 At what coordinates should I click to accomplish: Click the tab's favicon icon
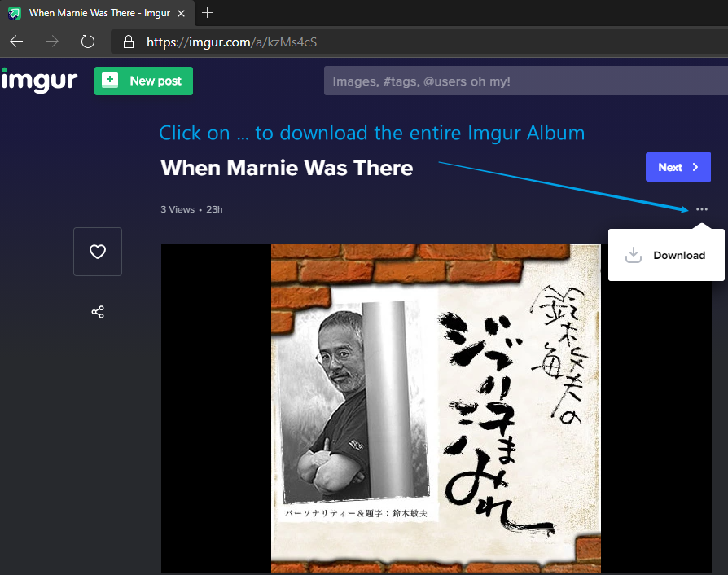tap(15, 13)
